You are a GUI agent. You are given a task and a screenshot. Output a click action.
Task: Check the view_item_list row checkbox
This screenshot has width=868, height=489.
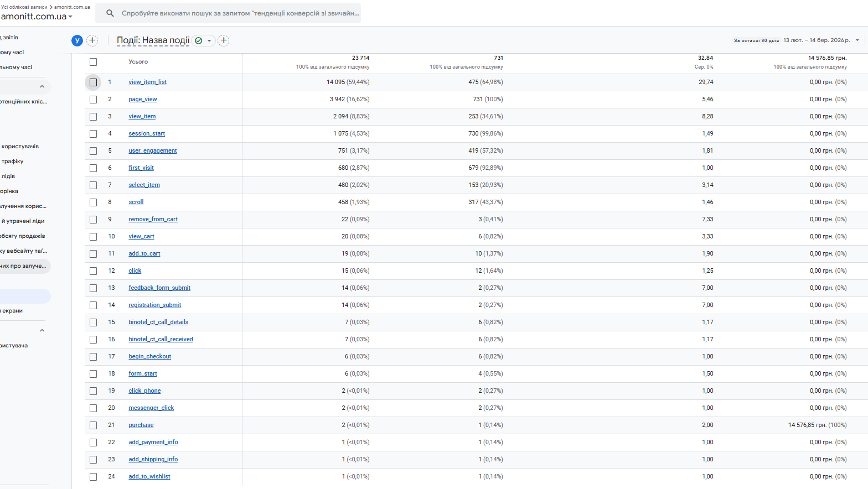pos(93,82)
